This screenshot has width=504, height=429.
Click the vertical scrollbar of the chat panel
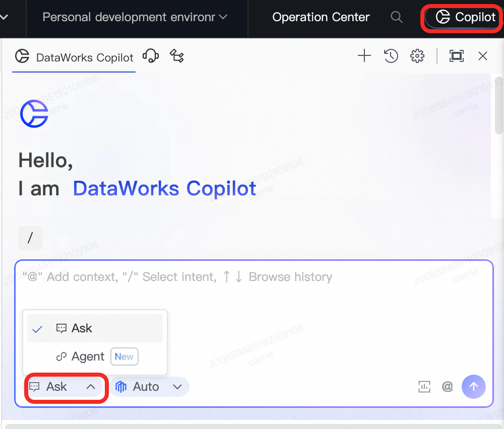tap(499, 105)
